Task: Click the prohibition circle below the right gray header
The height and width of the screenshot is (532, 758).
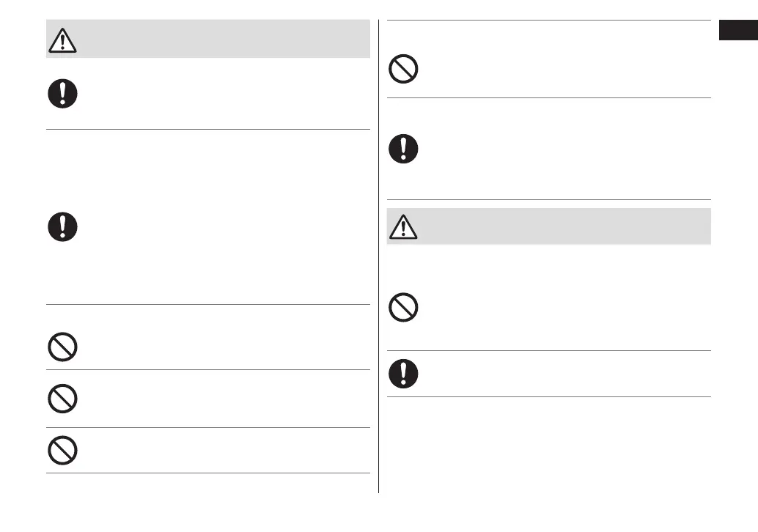Action: coord(404,308)
